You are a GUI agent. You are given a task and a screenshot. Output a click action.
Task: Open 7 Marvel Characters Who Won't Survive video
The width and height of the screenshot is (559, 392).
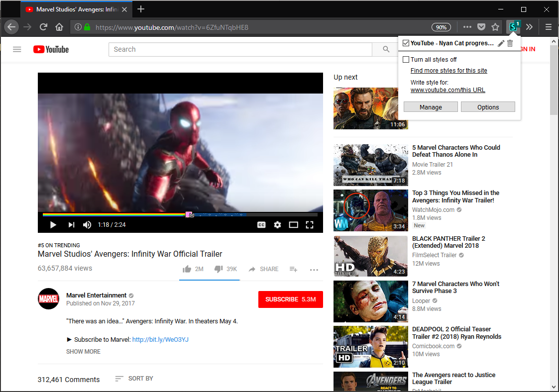click(455, 287)
